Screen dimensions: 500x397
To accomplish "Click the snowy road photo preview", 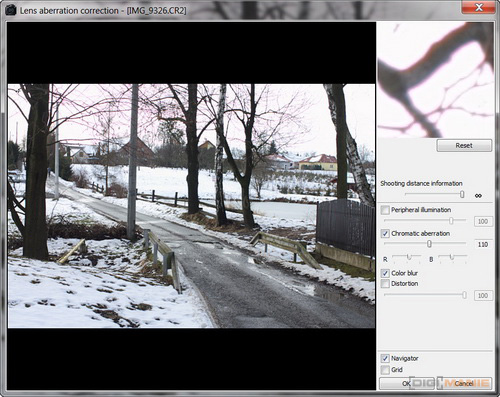I will (191, 206).
